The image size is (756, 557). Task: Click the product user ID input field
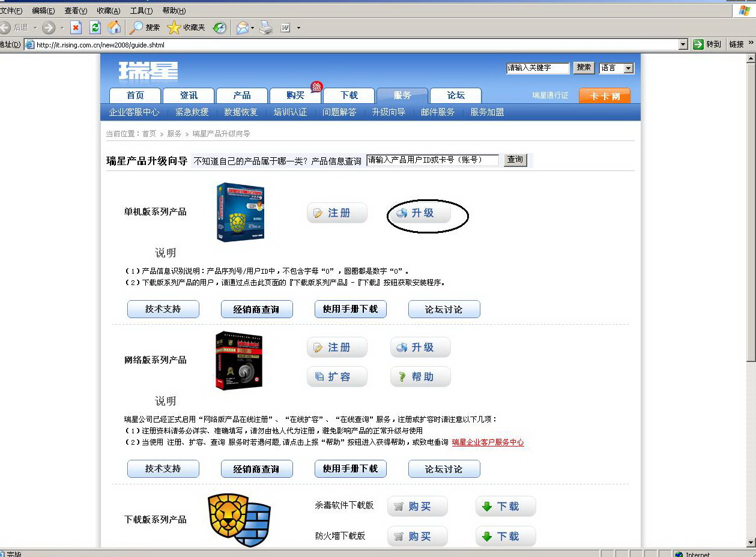click(432, 160)
